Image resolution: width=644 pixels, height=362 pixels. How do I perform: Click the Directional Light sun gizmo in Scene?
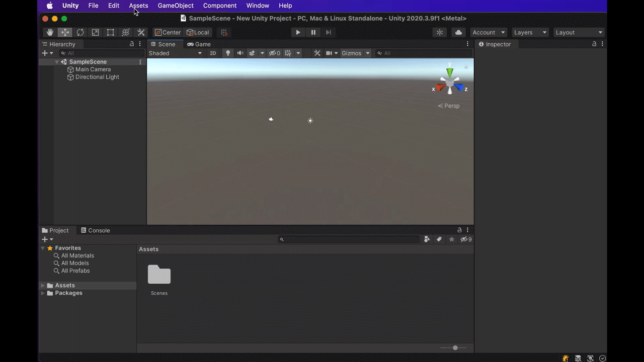pyautogui.click(x=310, y=121)
